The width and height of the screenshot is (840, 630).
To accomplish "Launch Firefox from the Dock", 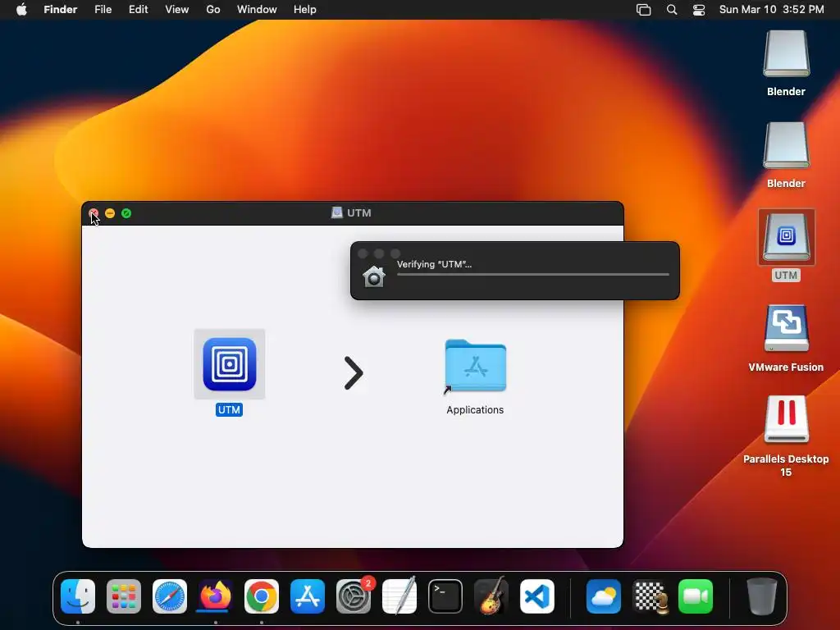I will (216, 596).
